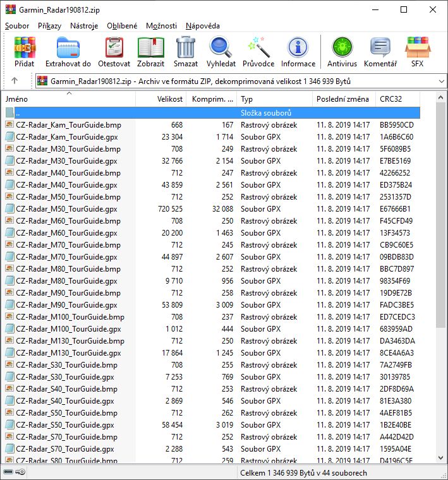
Task: Click the bitmap icon of CZ-Radar_Kam_TourGuide.bmp
Action: [x=9, y=124]
